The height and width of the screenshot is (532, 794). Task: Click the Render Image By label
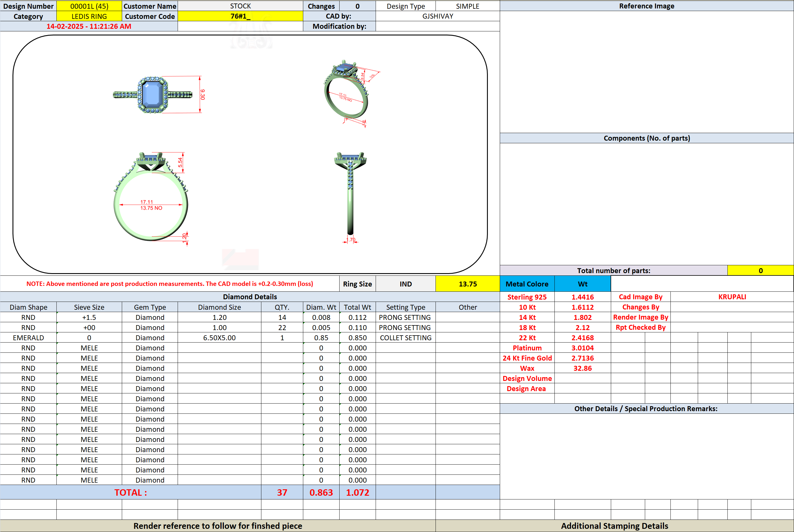coord(640,317)
